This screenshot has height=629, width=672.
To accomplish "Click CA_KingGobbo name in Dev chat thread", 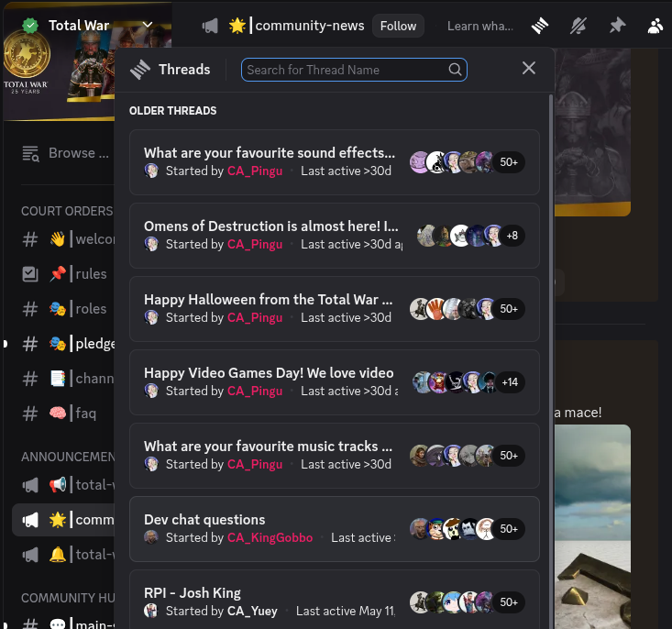I will tap(270, 537).
